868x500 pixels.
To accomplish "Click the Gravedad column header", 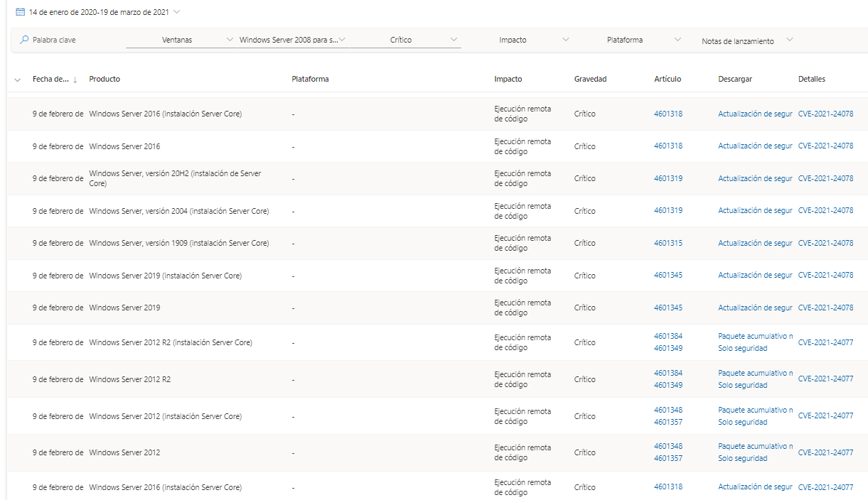I will coord(590,79).
